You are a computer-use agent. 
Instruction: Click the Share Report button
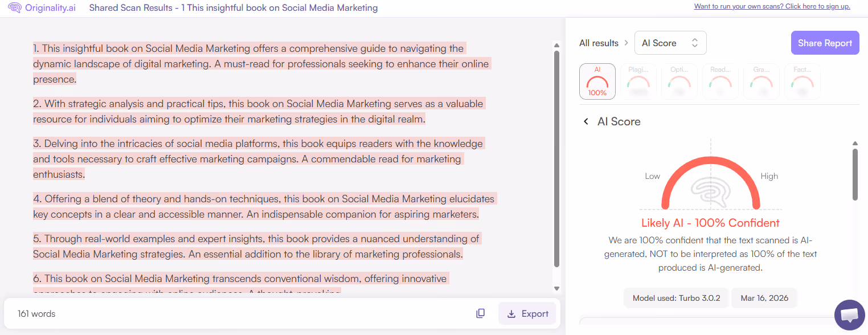pos(825,43)
